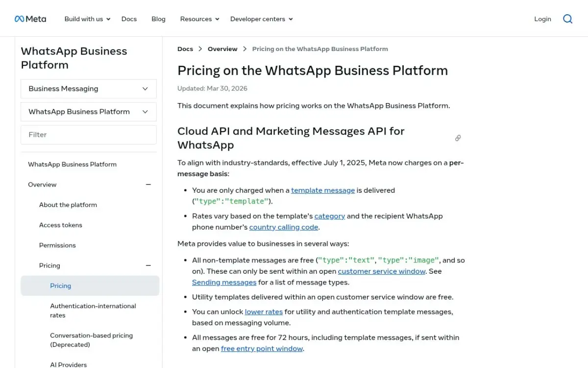Viewport: 588px width, 368px height.
Task: Open the customer service window link
Action: [382, 271]
